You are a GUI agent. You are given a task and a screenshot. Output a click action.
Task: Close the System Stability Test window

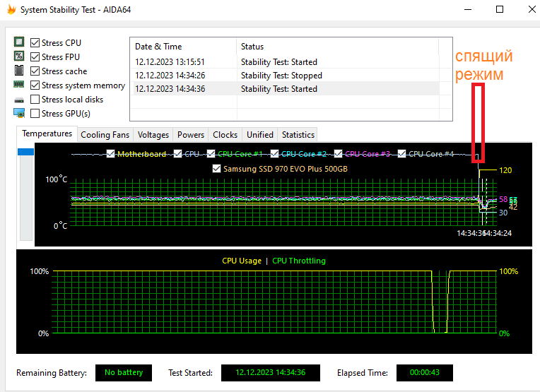point(532,10)
